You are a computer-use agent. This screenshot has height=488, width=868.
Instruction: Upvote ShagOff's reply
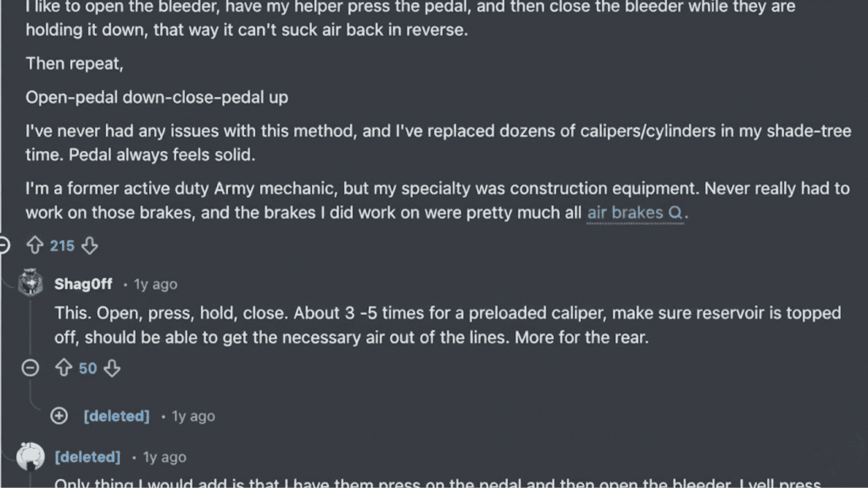pyautogui.click(x=63, y=368)
